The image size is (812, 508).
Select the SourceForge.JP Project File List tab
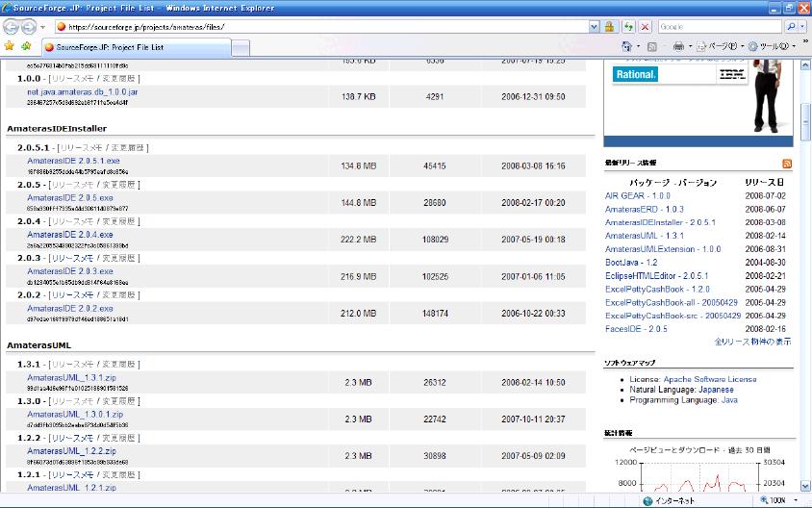(x=137, y=47)
